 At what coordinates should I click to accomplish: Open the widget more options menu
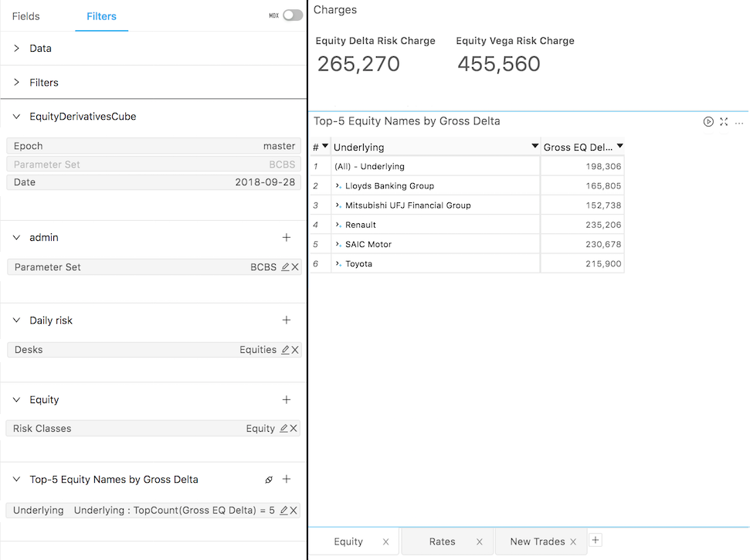pos(739,122)
